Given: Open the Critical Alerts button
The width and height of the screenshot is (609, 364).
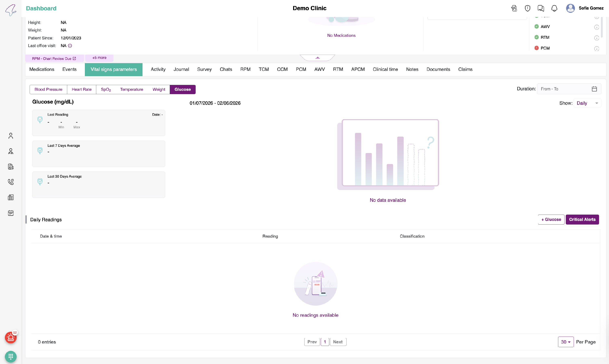Looking at the screenshot, I should click(x=582, y=219).
